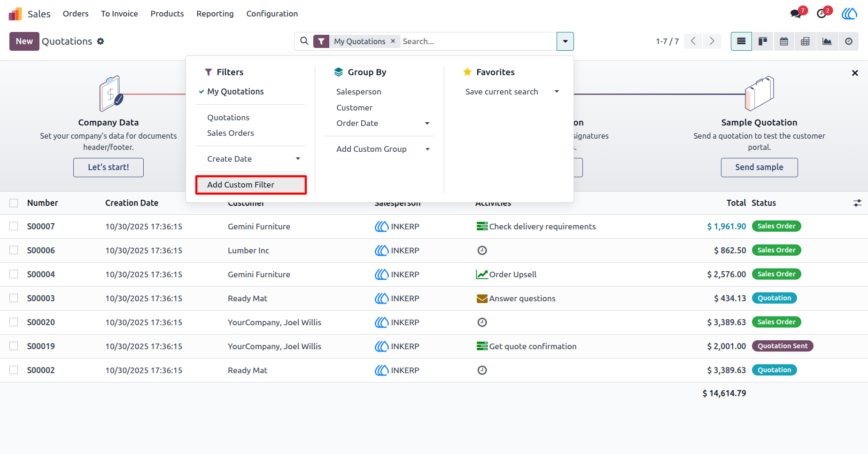Close the onboarding banner

855,73
